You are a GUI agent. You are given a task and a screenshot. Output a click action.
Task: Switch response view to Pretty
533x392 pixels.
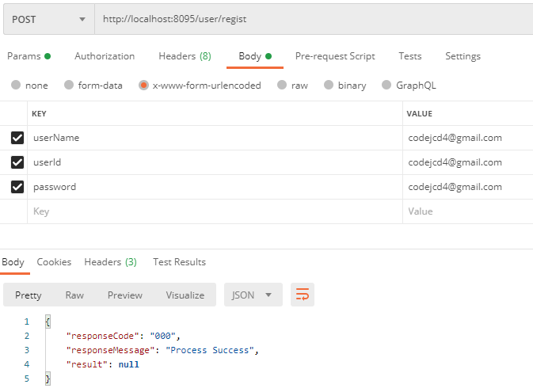point(29,295)
